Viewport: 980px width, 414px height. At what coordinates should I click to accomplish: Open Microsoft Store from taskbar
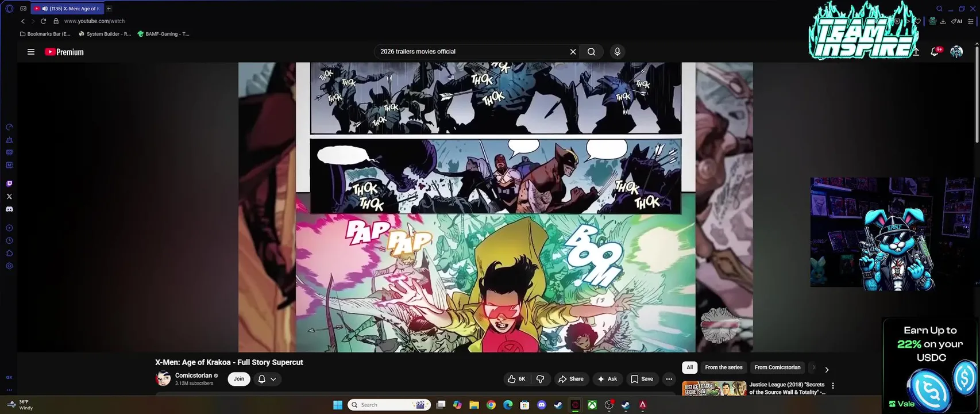tap(524, 405)
